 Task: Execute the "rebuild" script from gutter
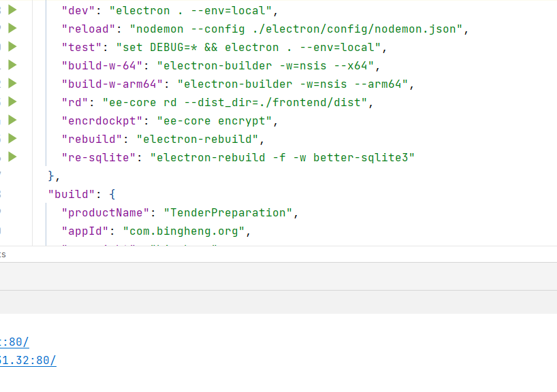tap(12, 139)
